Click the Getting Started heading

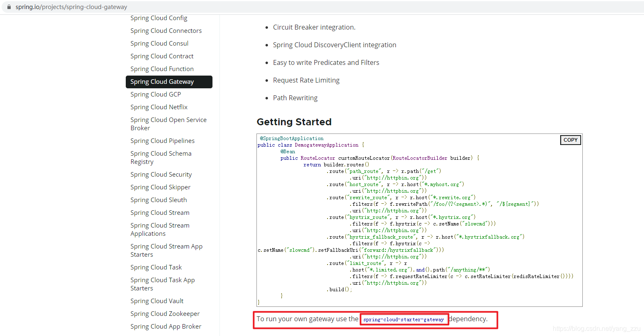coord(294,122)
